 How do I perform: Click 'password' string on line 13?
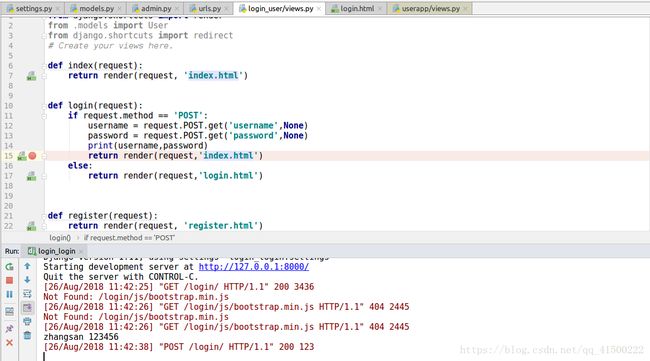coord(253,136)
